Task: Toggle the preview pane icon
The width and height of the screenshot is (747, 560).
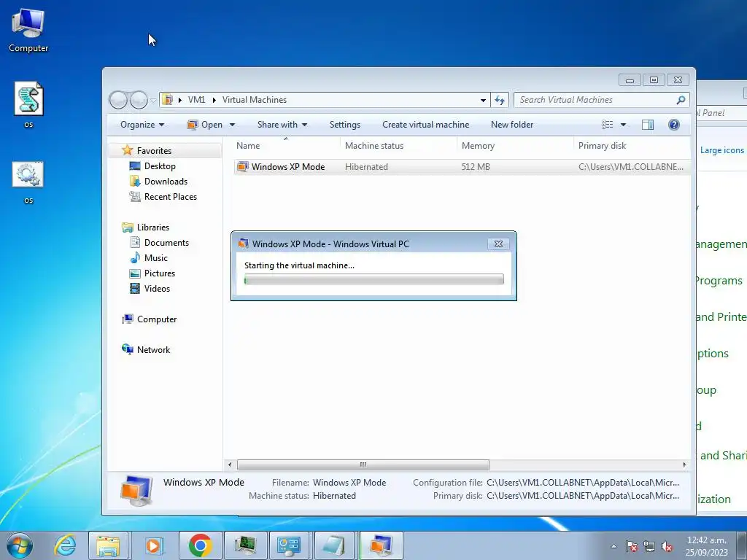Action: click(648, 125)
